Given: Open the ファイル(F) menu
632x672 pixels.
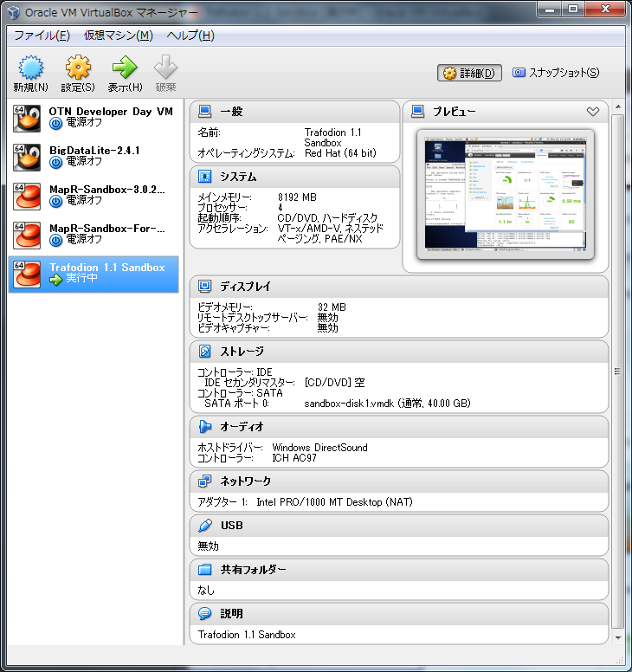Looking at the screenshot, I should coord(42,36).
